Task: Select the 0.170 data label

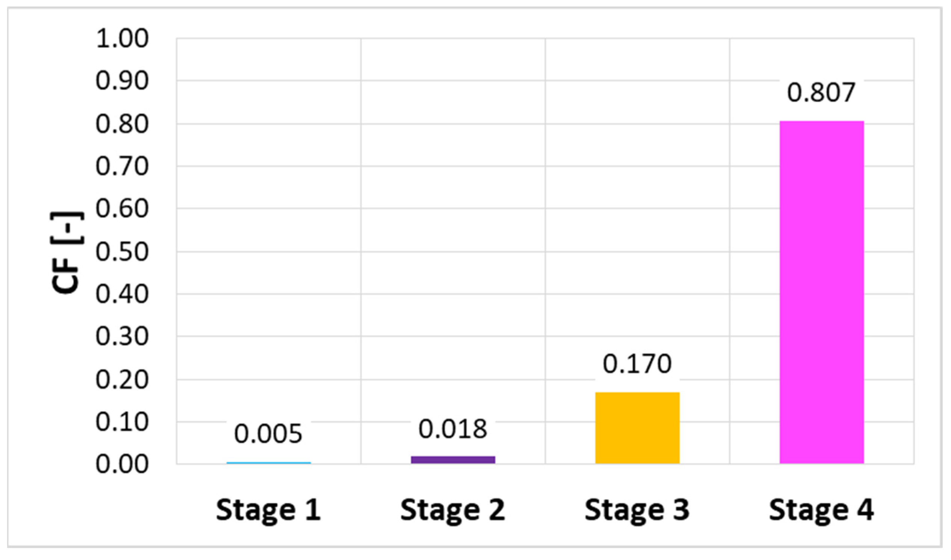Action: (637, 364)
